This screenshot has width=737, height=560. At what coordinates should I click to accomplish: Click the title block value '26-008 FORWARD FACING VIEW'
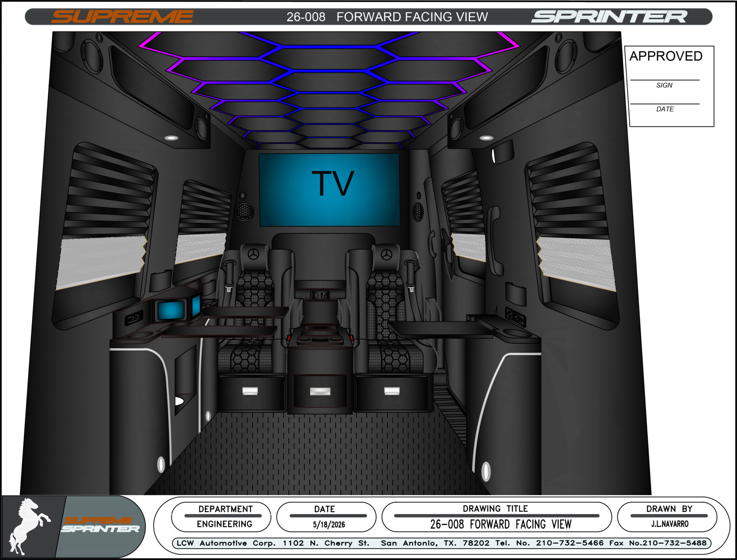(501, 524)
